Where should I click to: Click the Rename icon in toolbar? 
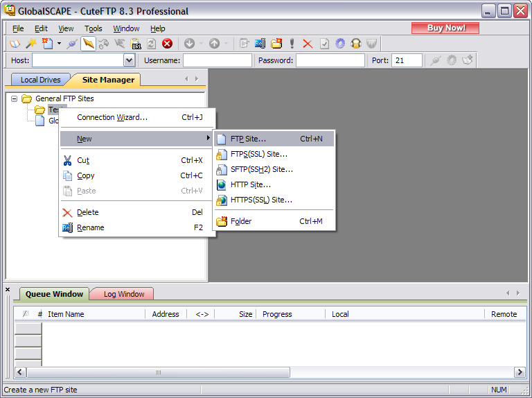260,44
